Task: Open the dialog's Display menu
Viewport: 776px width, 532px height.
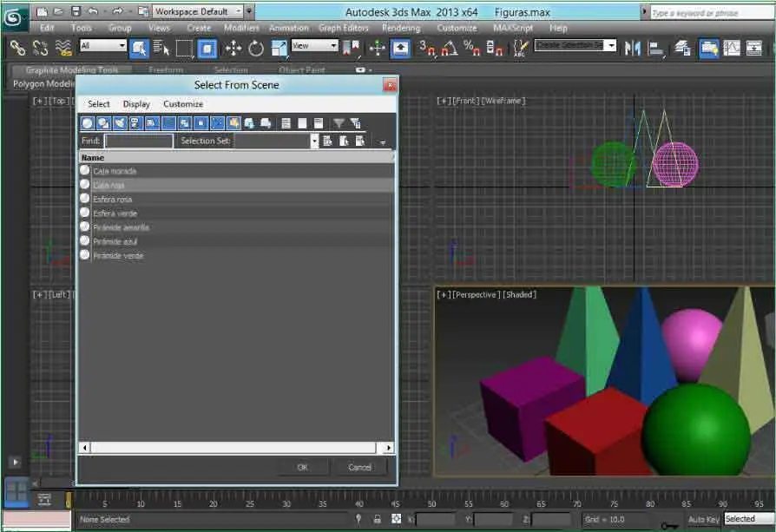Action: [x=136, y=104]
